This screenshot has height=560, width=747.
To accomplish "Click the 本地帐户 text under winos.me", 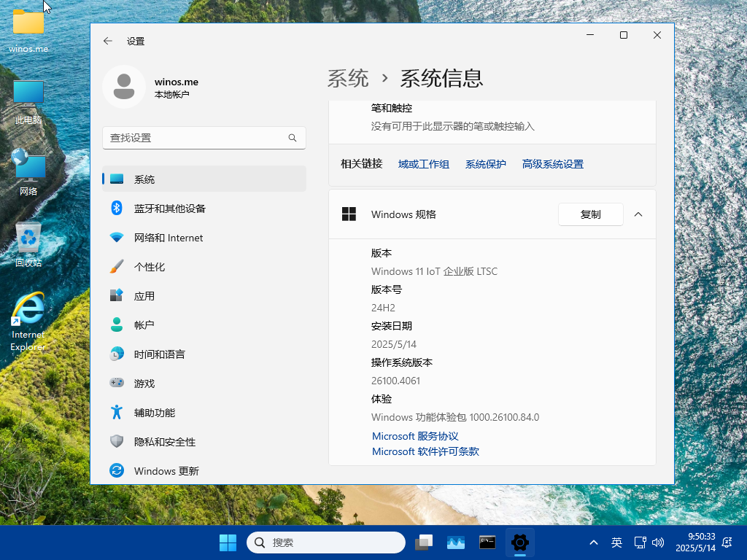I will 171,95.
